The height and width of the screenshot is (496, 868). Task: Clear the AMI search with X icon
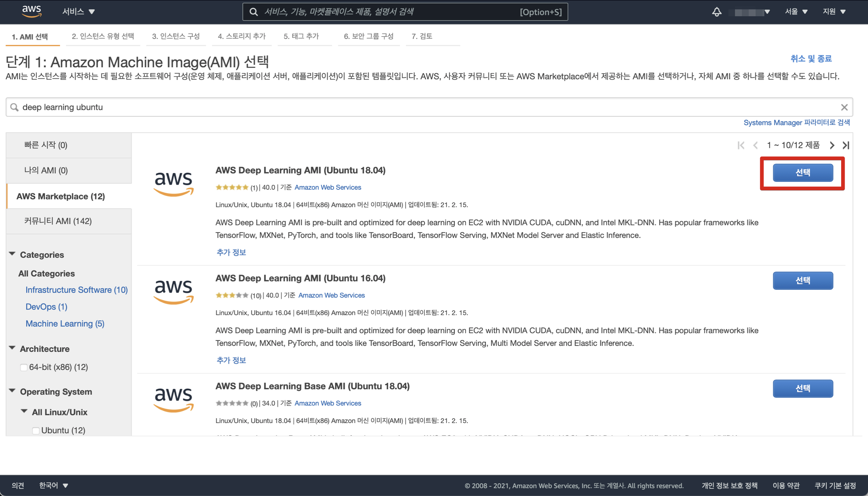coord(844,107)
